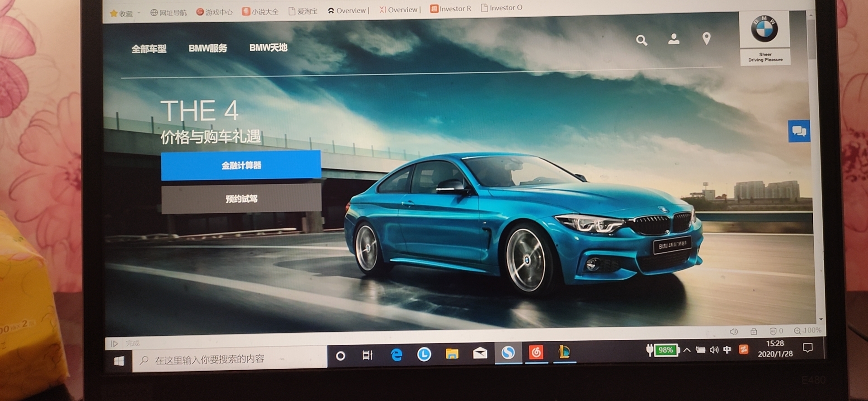
Task: Open File Explorer from taskbar
Action: tap(452, 353)
